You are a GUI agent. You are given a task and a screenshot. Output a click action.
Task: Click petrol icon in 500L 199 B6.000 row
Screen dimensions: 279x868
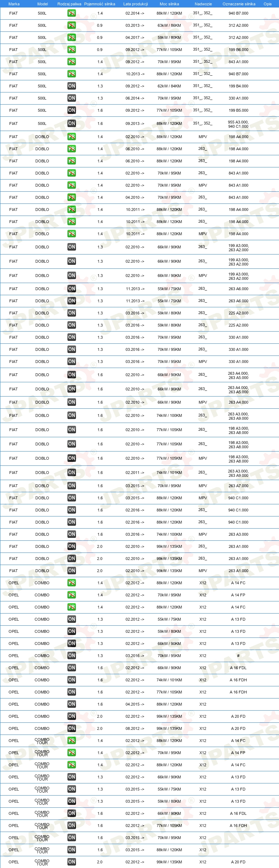pos(71,50)
